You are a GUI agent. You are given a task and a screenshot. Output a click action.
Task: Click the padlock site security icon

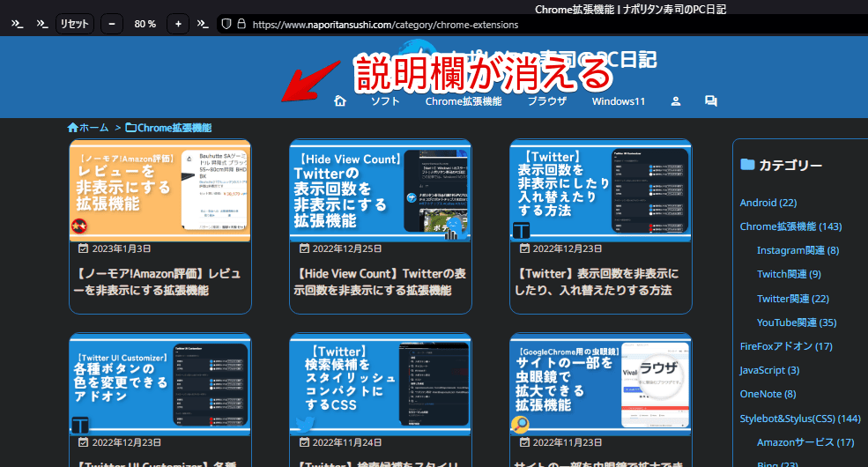pyautogui.click(x=241, y=24)
